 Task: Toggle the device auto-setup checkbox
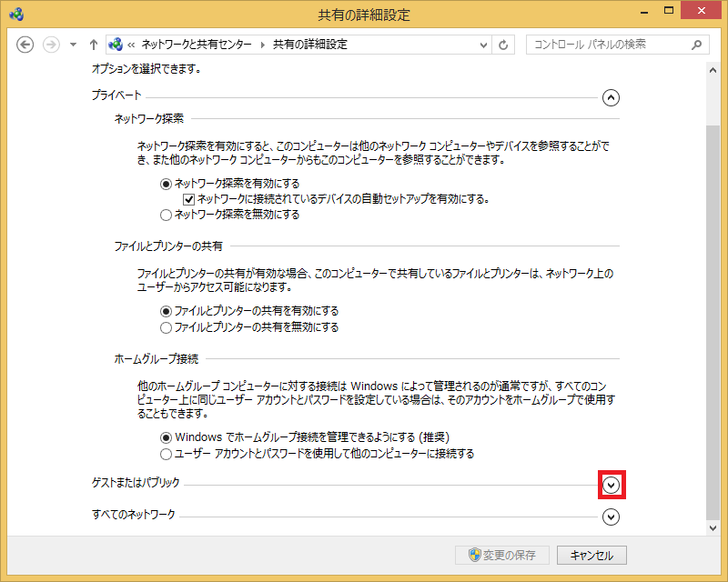point(189,199)
